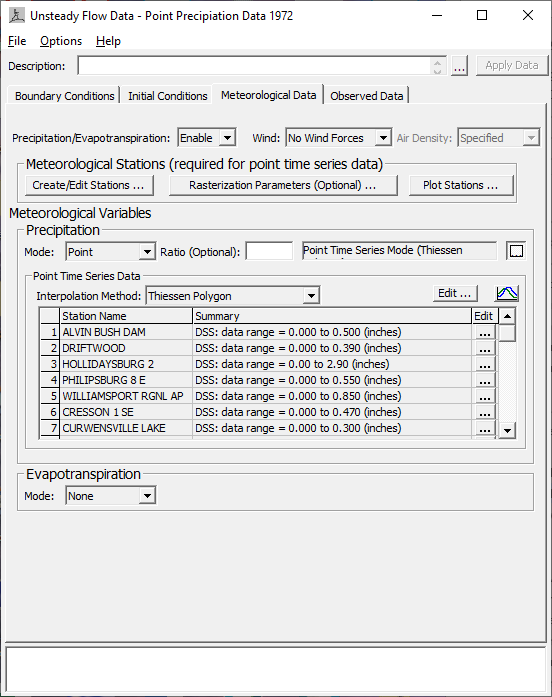Select row number 7 header in stations table
Image resolution: width=552 pixels, height=697 pixels.
pyautogui.click(x=50, y=429)
